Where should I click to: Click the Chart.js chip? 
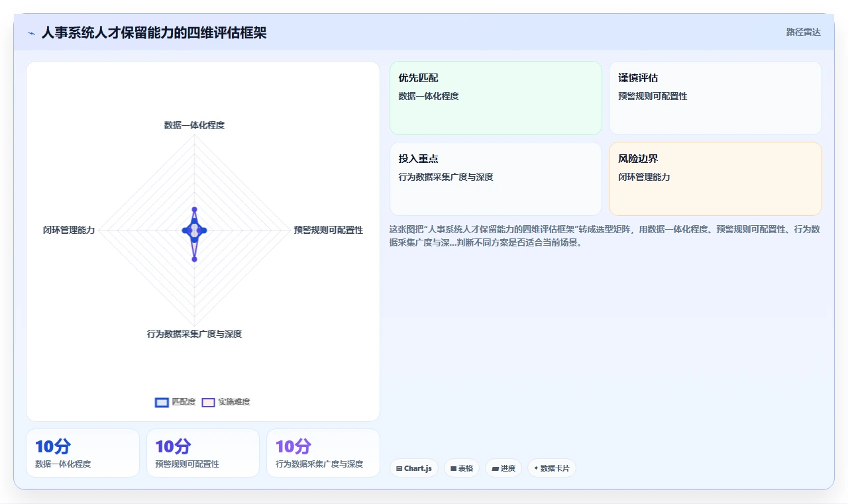coord(414,468)
